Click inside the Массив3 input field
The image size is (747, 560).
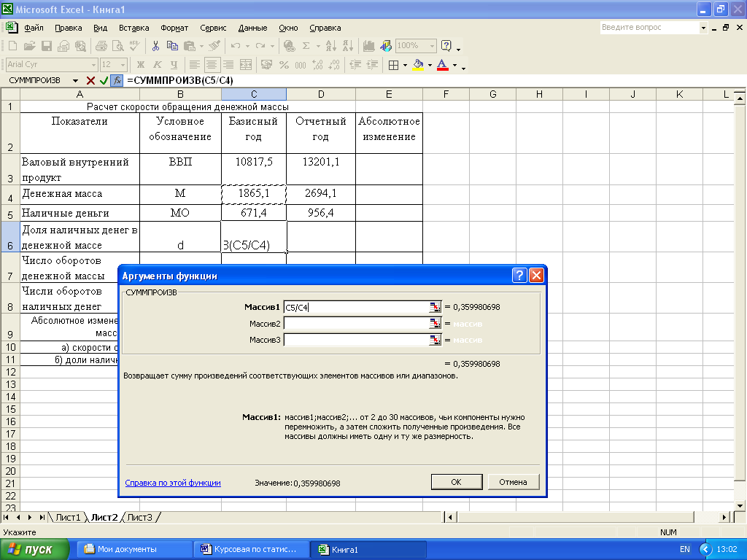356,340
